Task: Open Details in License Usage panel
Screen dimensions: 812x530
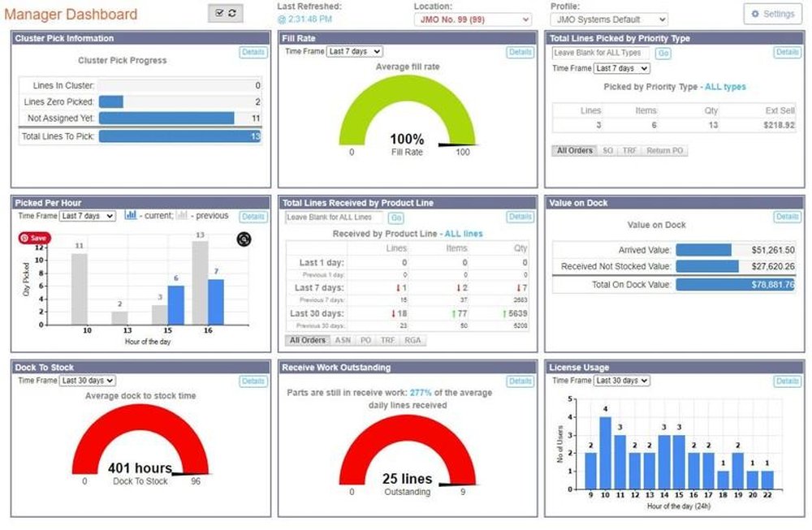Action: [787, 381]
